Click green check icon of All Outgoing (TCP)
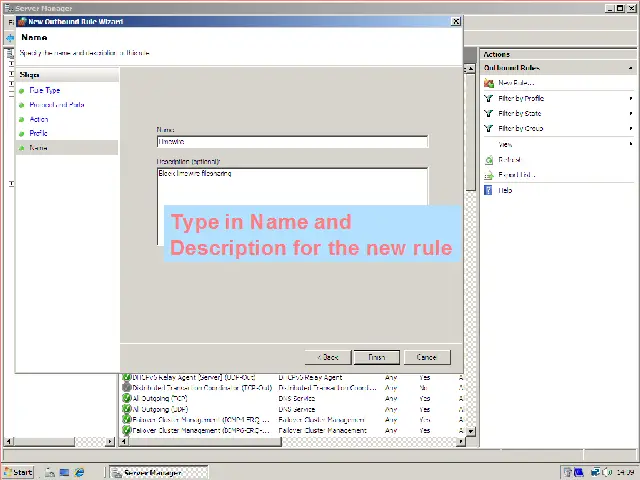 (x=127, y=398)
